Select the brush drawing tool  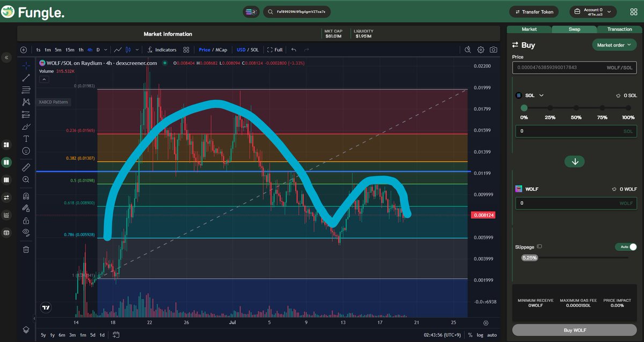[26, 127]
